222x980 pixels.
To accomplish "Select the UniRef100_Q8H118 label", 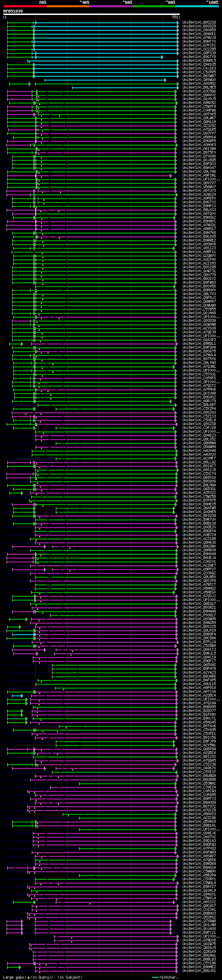I will coord(199,122).
